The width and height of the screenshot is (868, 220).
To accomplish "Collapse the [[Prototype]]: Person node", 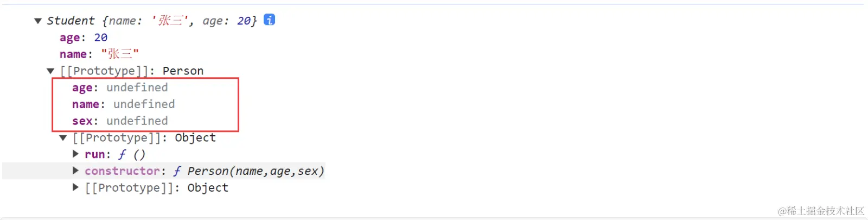I will 50,71.
